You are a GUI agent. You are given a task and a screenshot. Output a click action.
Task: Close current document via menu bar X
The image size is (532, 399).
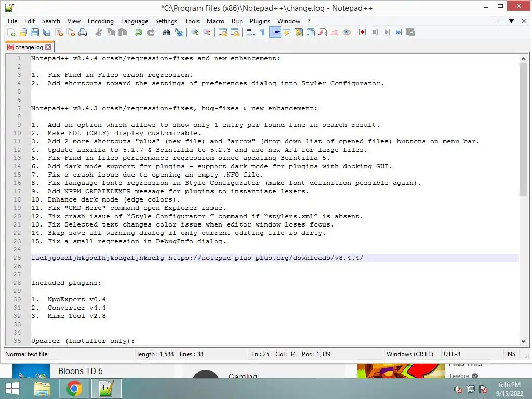(524, 21)
